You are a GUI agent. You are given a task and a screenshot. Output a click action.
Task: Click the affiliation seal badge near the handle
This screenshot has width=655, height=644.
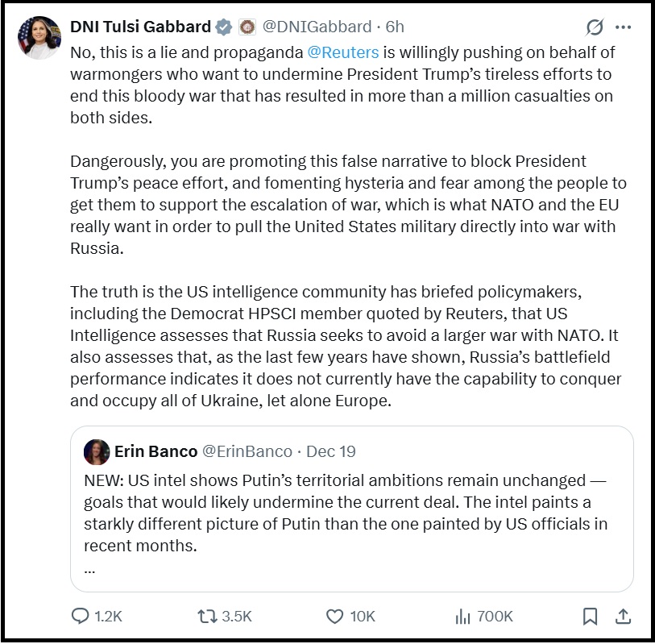(247, 27)
